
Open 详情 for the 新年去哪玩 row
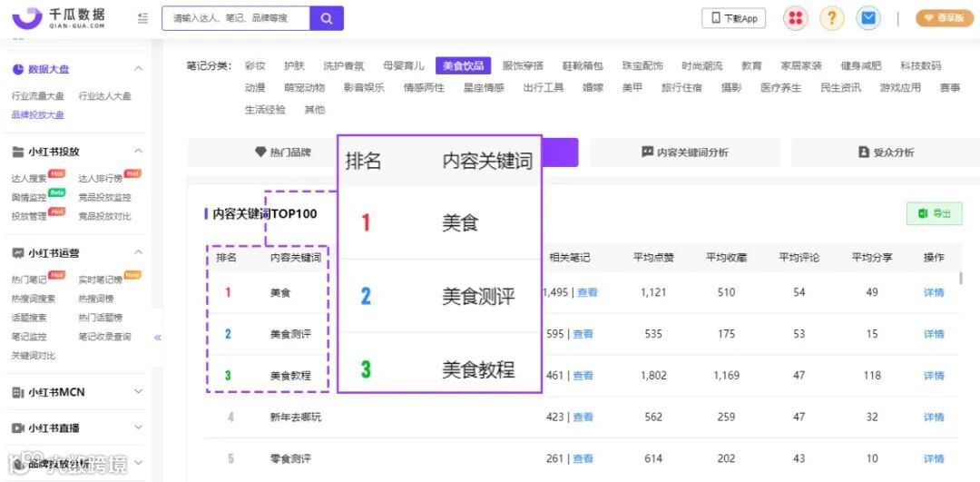[x=934, y=417]
